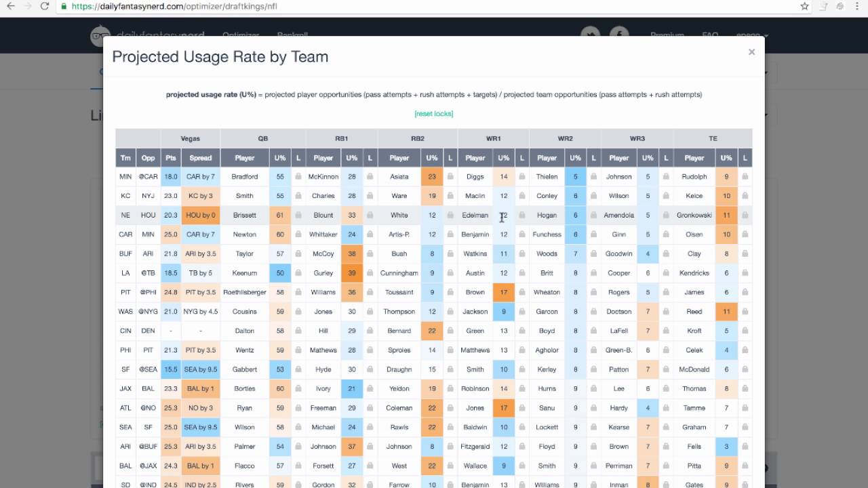This screenshot has height=488, width=868.
Task: Click lock icon for Doctson WAS WR3
Action: pyautogui.click(x=666, y=312)
